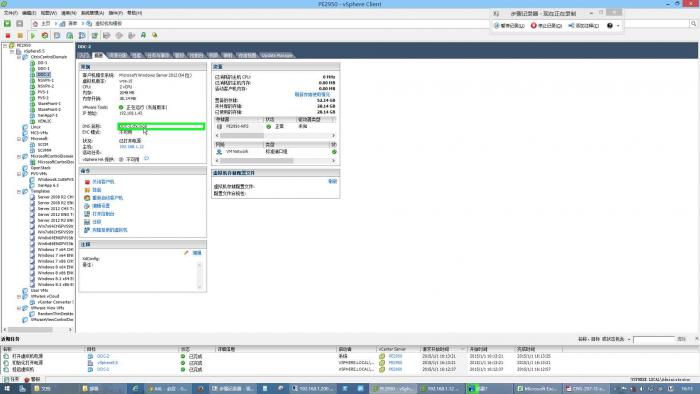Click the Notes panel vertical scrollbar
This screenshot has width=700, height=394.
(x=200, y=275)
